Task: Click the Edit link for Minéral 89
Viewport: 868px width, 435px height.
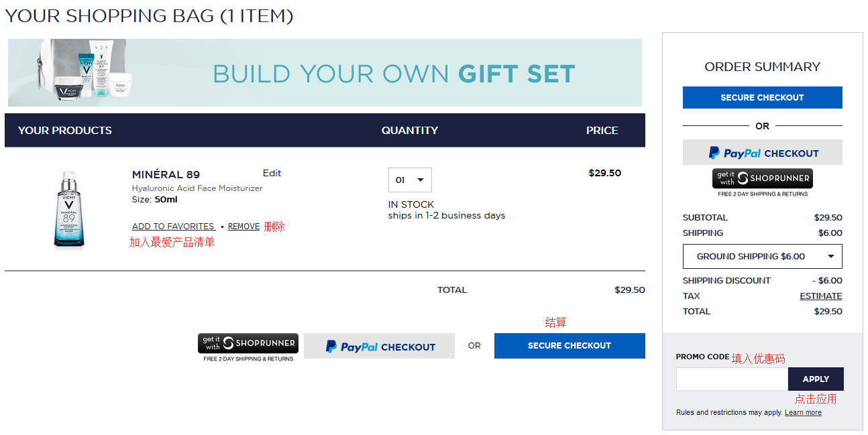Action: click(272, 173)
